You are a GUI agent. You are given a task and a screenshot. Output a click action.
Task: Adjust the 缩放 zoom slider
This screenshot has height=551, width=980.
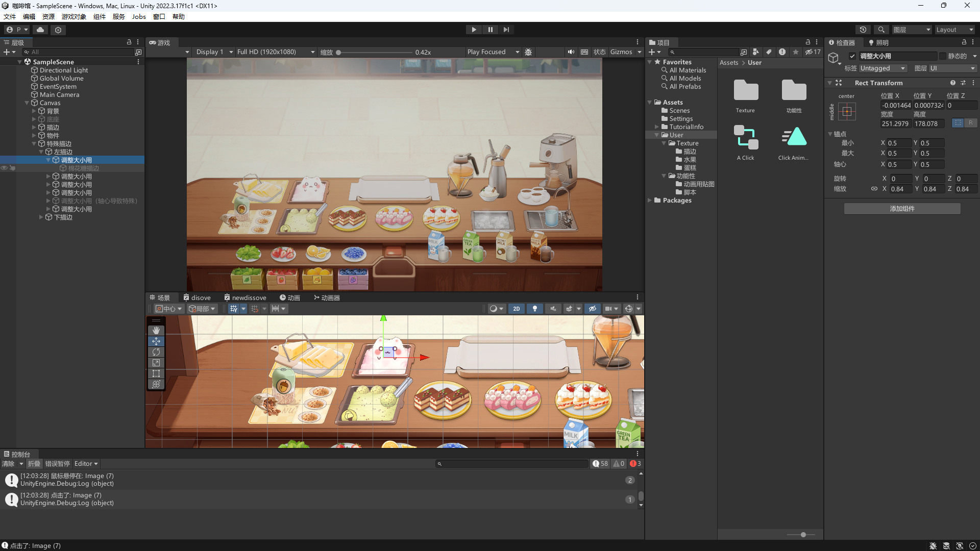pos(339,52)
